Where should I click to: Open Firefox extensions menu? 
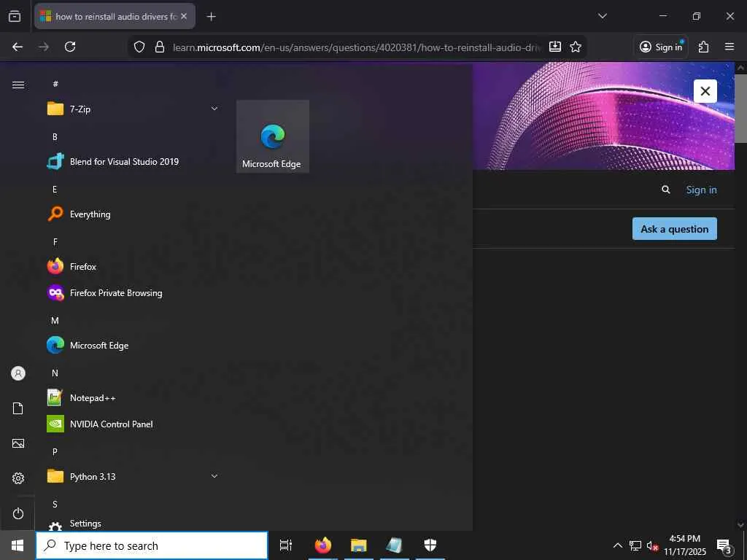click(704, 47)
